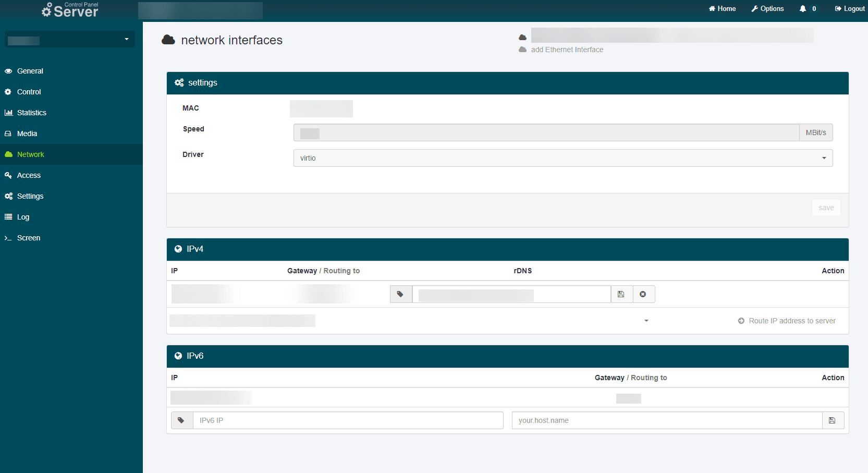Open the Driver dropdown showing virtio
This screenshot has height=473, width=868.
point(563,157)
